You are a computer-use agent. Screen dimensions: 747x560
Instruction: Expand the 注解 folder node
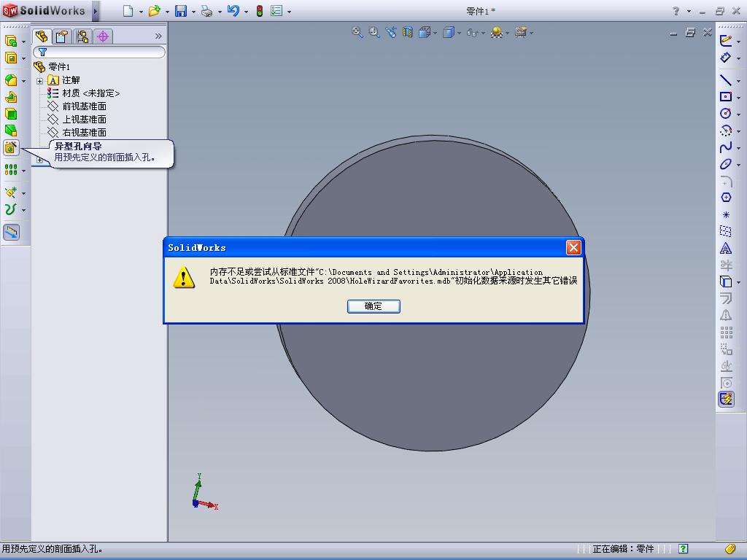click(40, 81)
